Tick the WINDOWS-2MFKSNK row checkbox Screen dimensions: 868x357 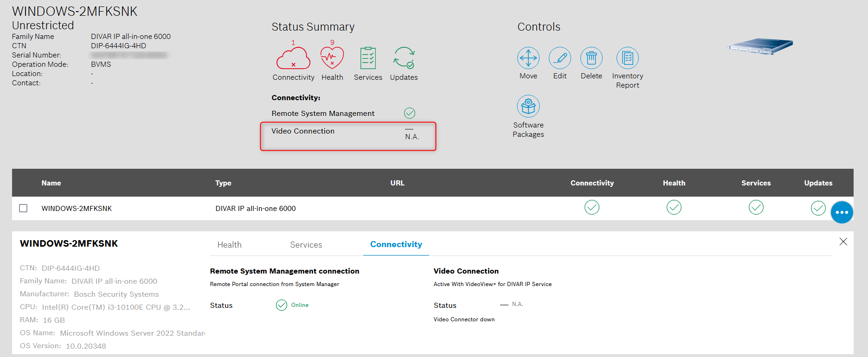pos(23,208)
